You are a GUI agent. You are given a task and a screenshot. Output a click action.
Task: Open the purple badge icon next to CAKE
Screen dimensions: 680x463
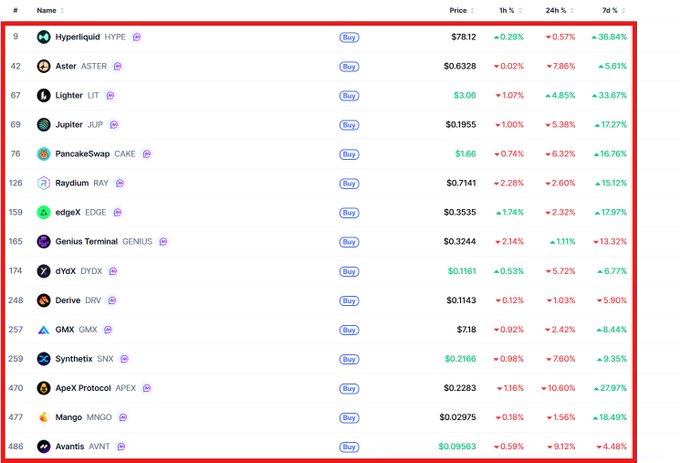coord(147,154)
